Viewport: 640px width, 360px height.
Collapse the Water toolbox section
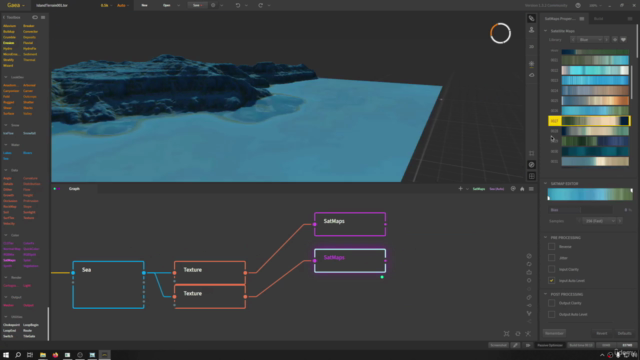tap(6, 145)
